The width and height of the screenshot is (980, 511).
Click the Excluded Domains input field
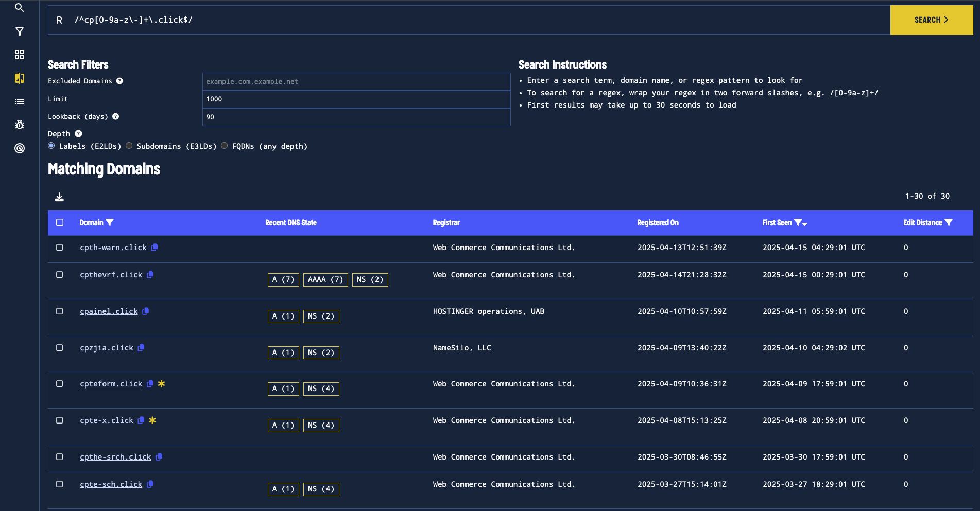[x=356, y=81]
